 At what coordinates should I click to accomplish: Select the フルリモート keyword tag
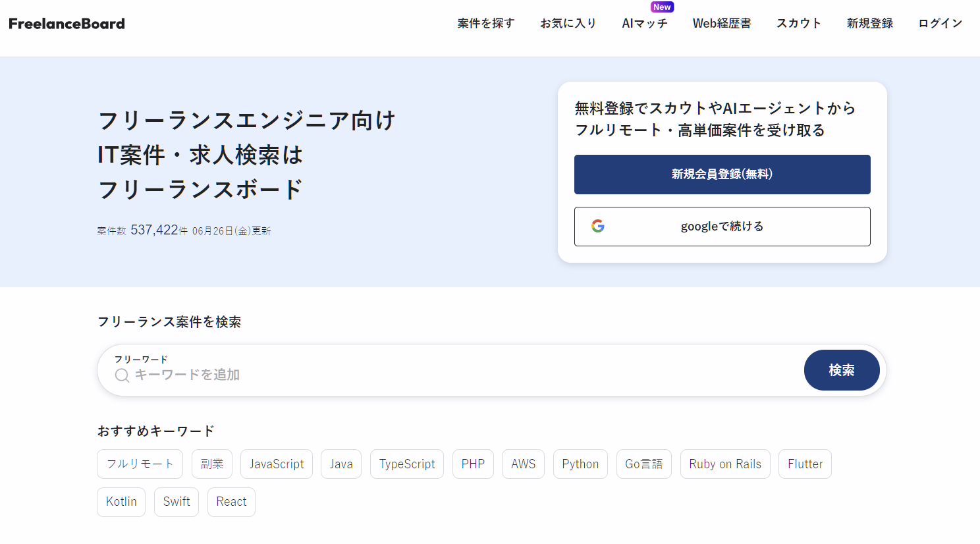140,464
